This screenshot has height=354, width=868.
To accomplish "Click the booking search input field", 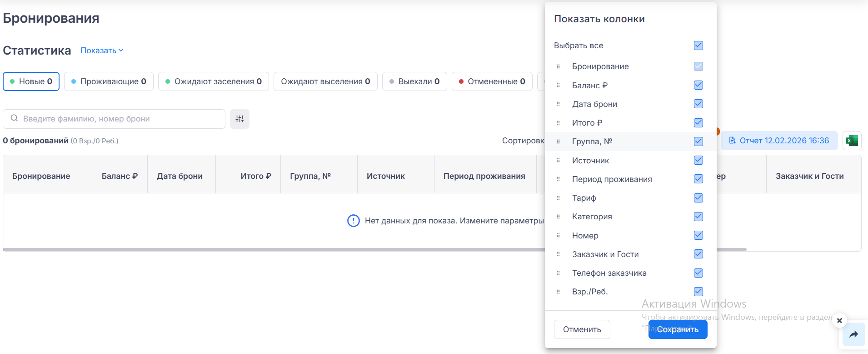I will pos(118,119).
